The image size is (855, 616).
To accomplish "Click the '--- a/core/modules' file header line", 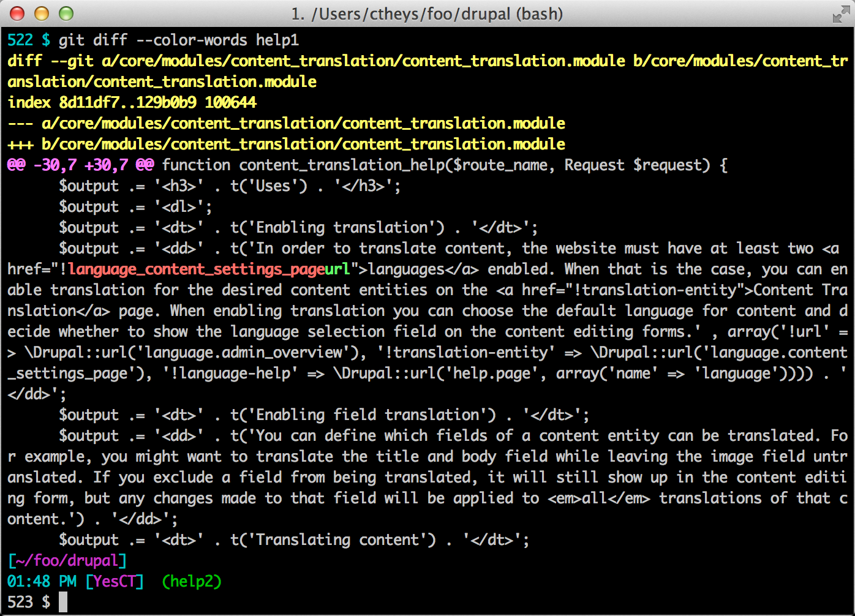I will click(286, 123).
